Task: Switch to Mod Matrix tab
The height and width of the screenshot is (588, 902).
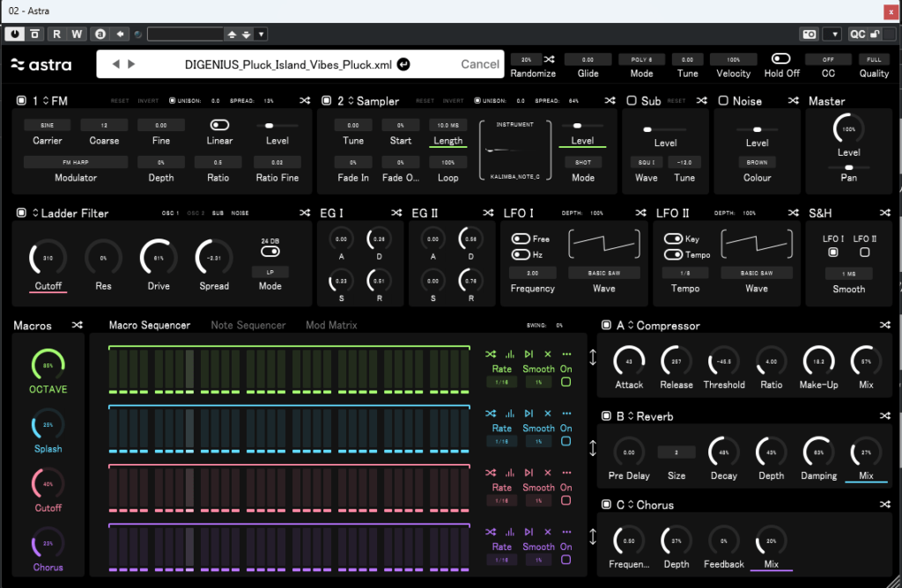Action: click(x=331, y=325)
